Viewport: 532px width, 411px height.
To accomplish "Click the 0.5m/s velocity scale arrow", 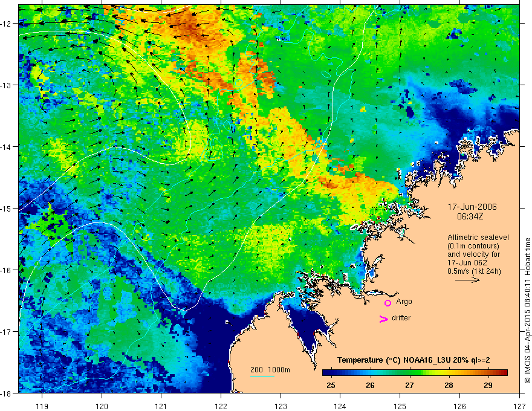I will click(467, 280).
